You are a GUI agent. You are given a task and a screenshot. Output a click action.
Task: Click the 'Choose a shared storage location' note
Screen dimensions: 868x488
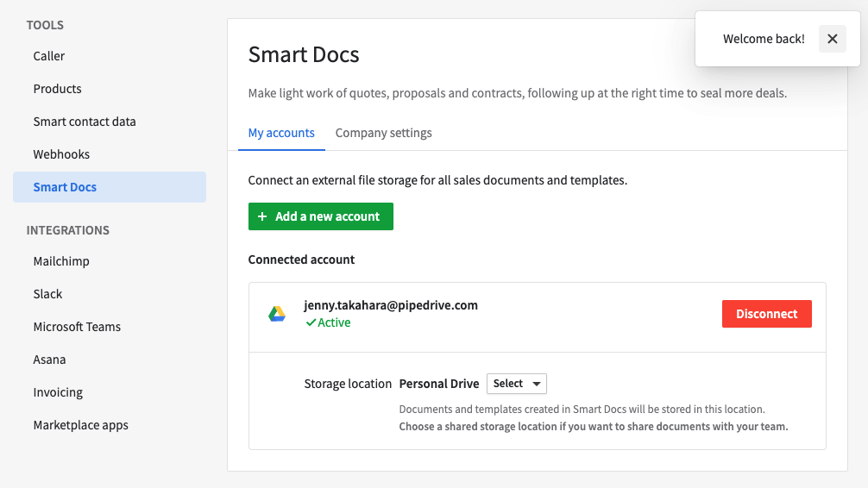(x=594, y=427)
